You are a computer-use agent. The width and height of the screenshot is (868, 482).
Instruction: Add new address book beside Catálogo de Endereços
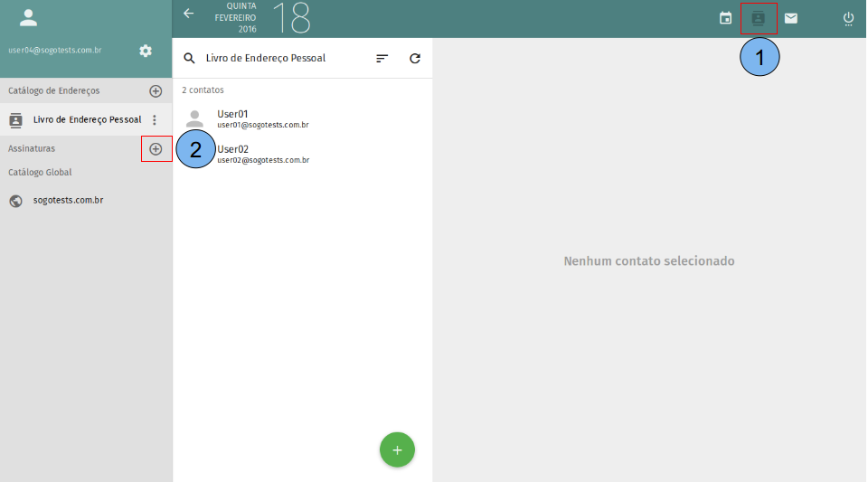point(156,90)
